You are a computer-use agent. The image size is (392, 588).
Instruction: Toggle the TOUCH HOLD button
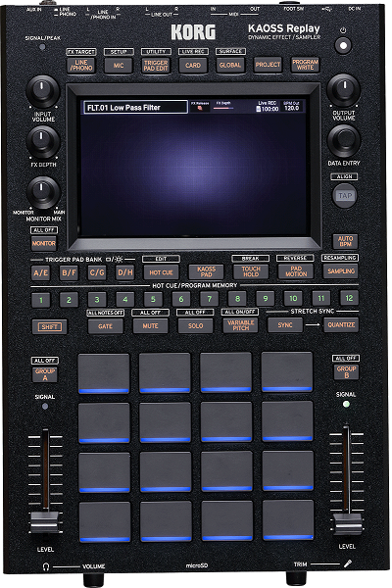click(251, 271)
